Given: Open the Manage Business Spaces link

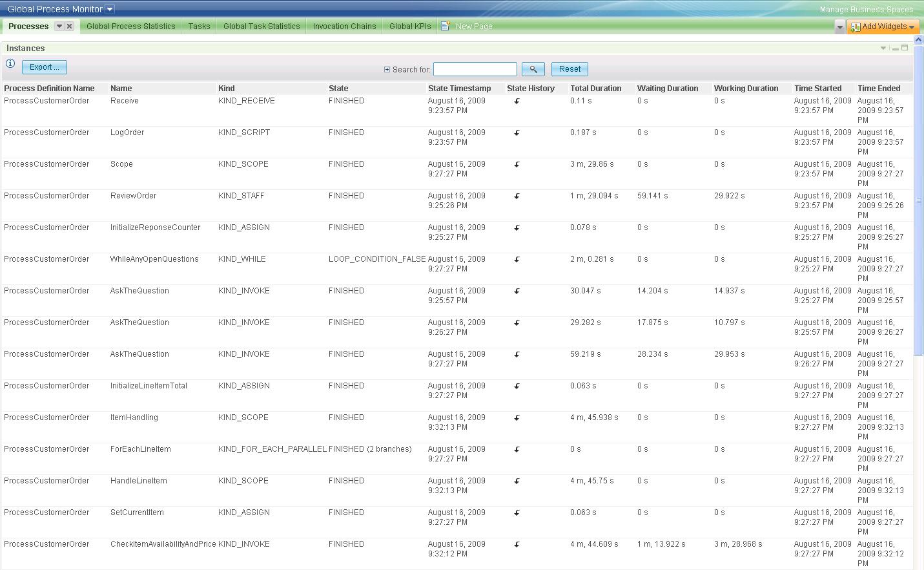Looking at the screenshot, I should (867, 10).
